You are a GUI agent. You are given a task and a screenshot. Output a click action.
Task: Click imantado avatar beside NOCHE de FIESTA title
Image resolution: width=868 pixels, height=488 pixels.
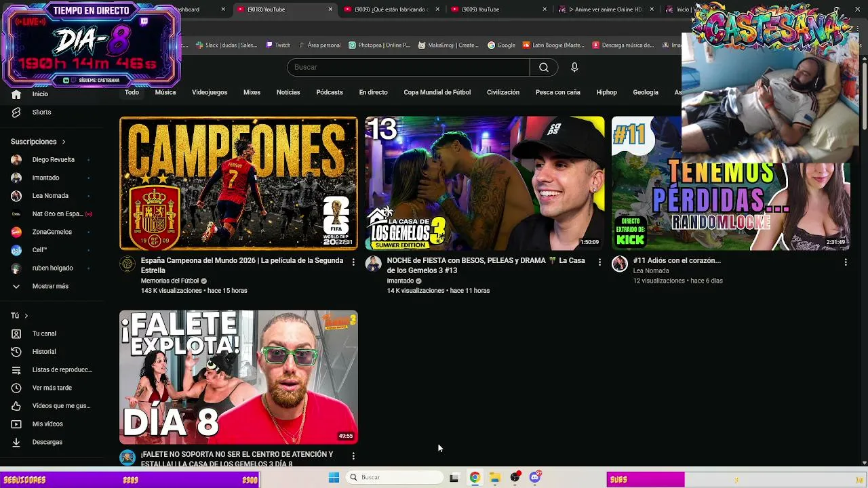point(374,264)
